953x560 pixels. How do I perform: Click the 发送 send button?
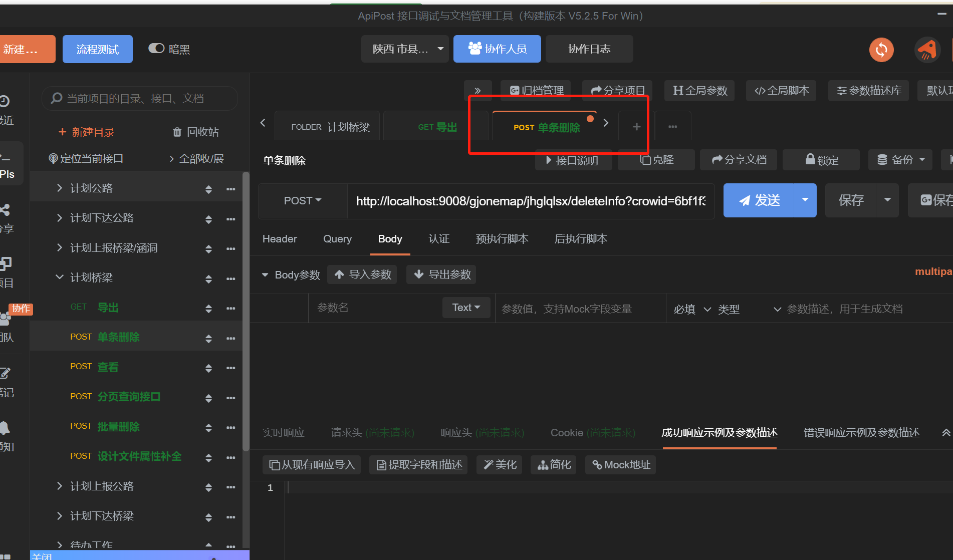(x=759, y=200)
